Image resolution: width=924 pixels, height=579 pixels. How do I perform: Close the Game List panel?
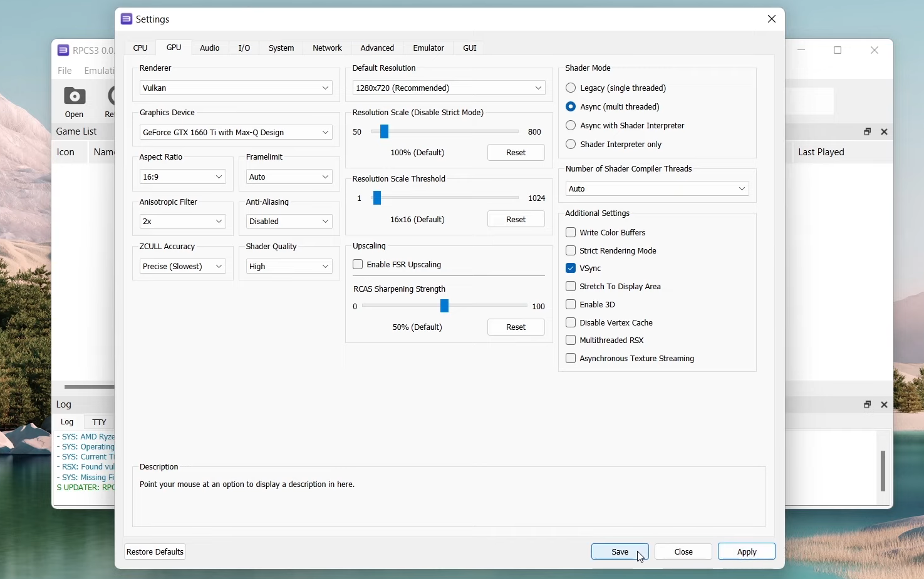885,132
